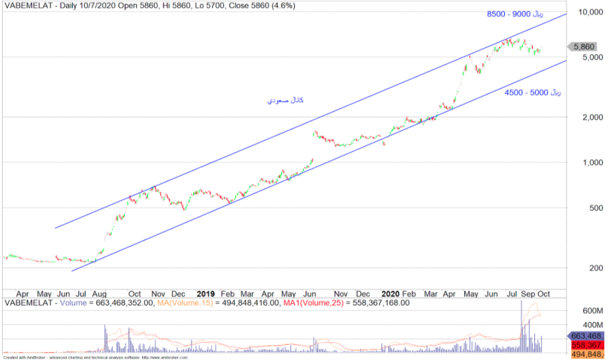Click the 200 price axis label
Viewport: 611px width, 364px height.
tap(587, 268)
